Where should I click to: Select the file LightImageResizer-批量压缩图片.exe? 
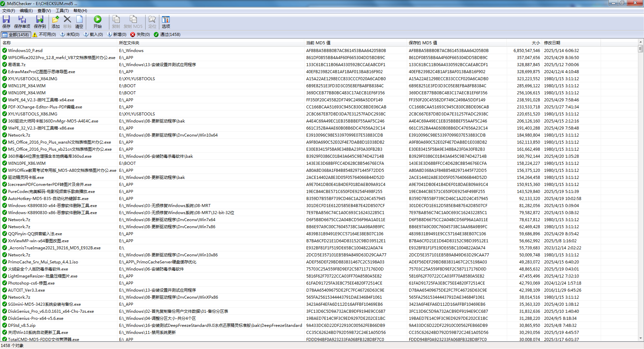tap(43, 276)
